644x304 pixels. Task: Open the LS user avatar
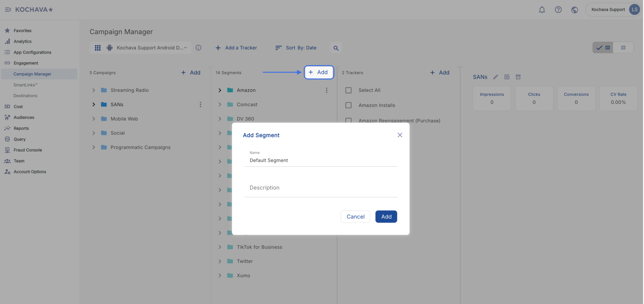point(635,9)
